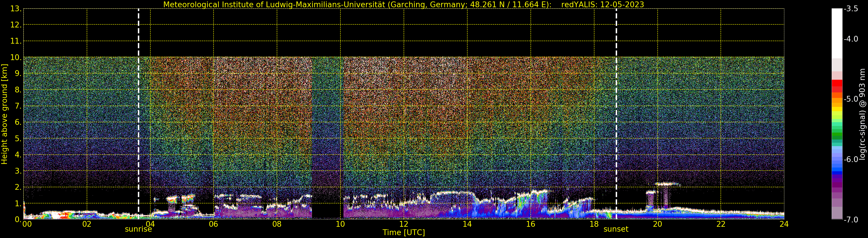Click the '2.' height axis tick label

tap(18, 187)
